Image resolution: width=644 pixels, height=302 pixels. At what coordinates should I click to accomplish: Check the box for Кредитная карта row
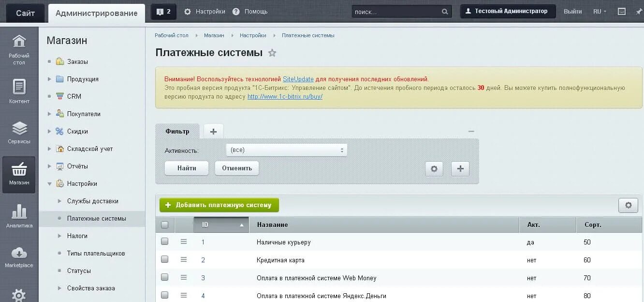[164, 259]
